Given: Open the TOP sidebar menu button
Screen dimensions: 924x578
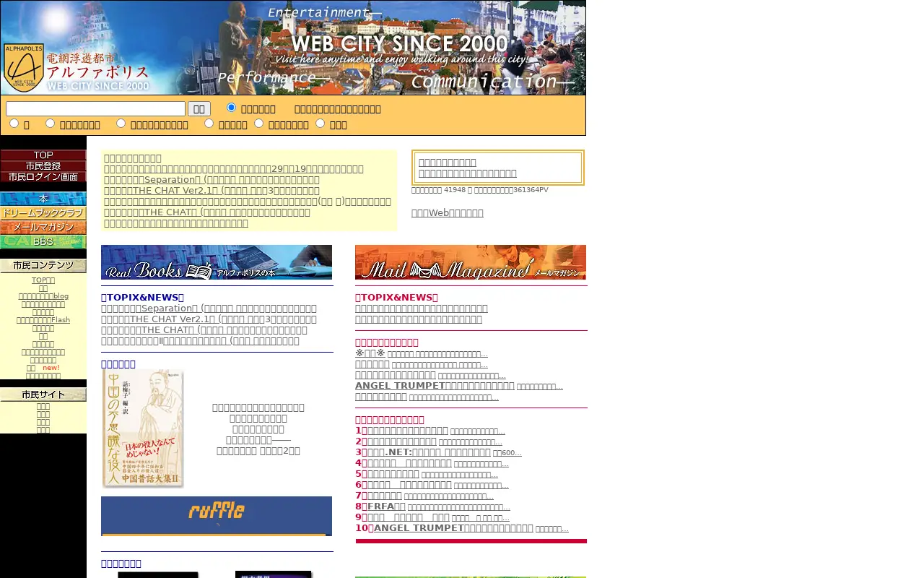Looking at the screenshot, I should [43, 155].
